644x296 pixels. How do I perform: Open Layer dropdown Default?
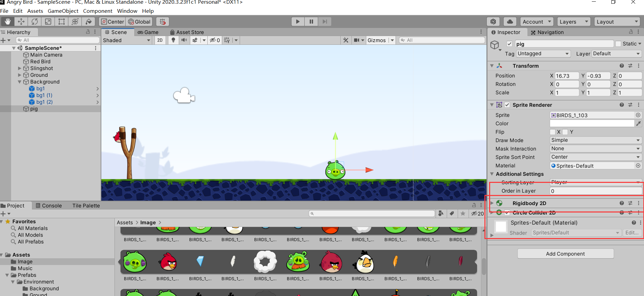tap(616, 54)
